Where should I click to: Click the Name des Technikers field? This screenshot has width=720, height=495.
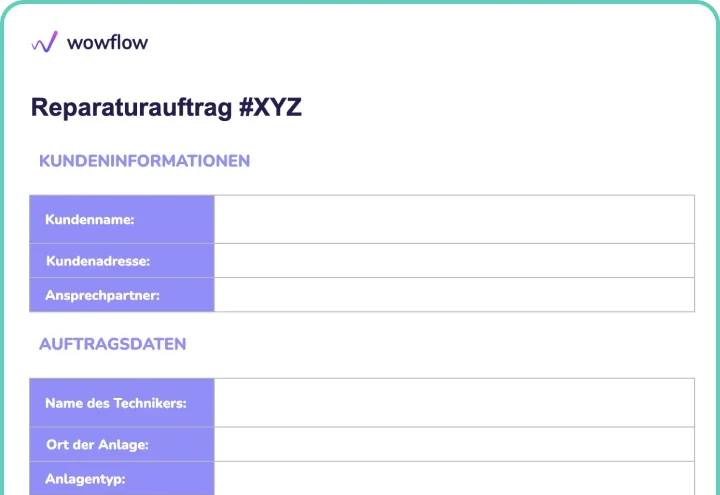(454, 403)
